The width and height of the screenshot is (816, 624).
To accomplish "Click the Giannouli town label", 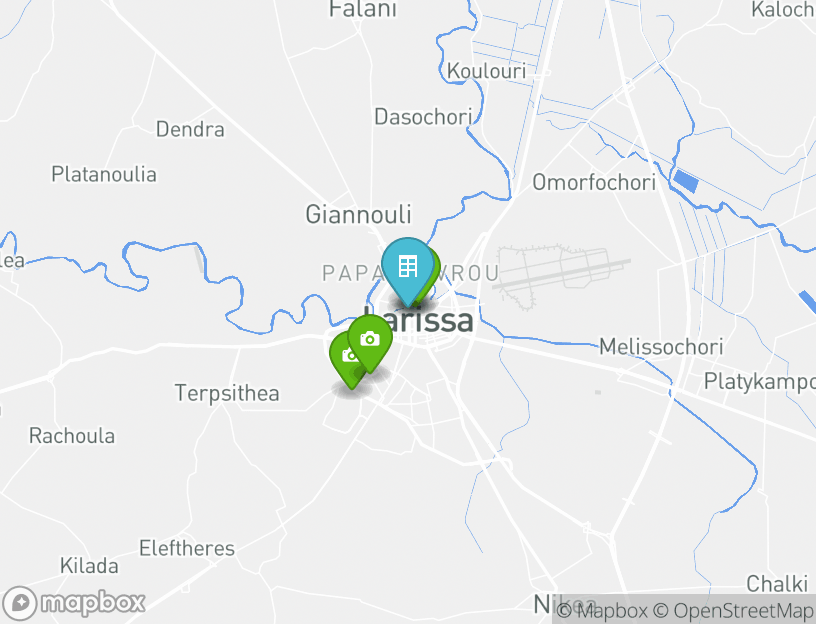I will tap(358, 214).
